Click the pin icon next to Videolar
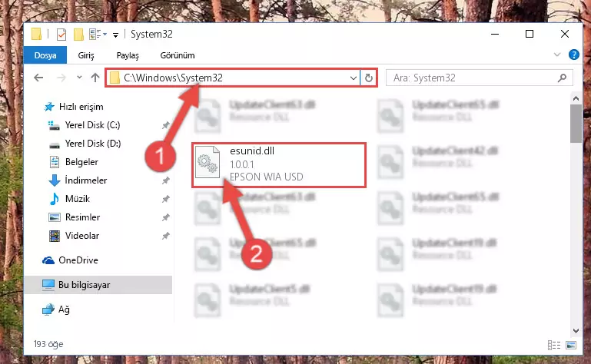 point(165,237)
